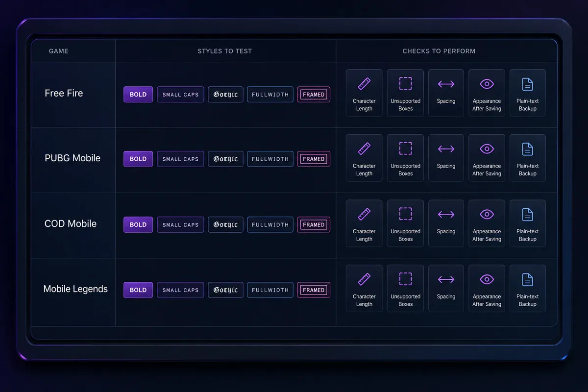
Task: Click Appearance After Saving eye in Mobile Legends row
Action: coord(487,279)
